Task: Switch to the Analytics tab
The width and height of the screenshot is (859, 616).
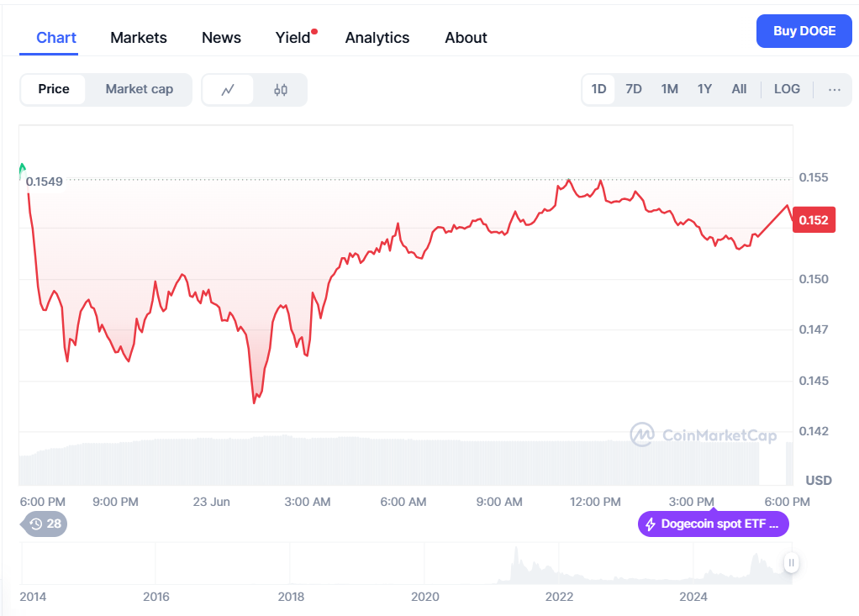Action: [377, 38]
